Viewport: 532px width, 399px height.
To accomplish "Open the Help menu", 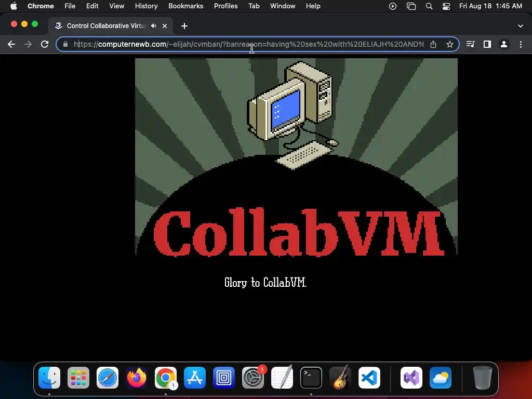I will click(313, 6).
